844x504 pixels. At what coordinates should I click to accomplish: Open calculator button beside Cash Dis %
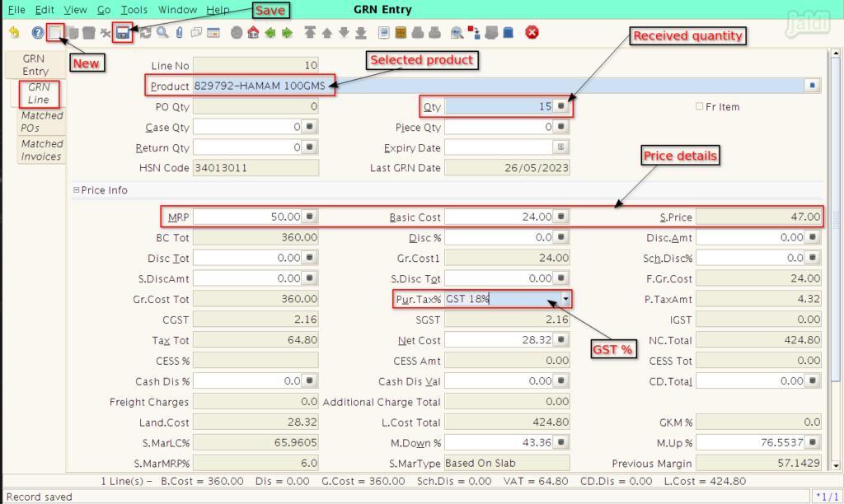click(x=310, y=380)
